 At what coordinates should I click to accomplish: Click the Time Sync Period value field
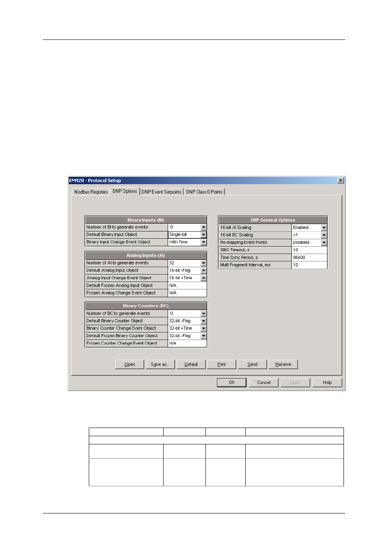pos(309,257)
